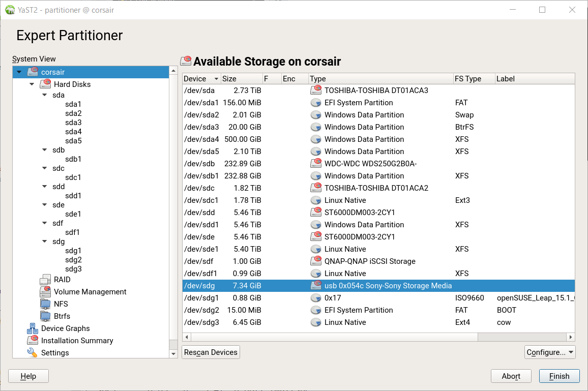Sort by the Enc column header
Viewport: 588px width, 391px height.
point(295,79)
